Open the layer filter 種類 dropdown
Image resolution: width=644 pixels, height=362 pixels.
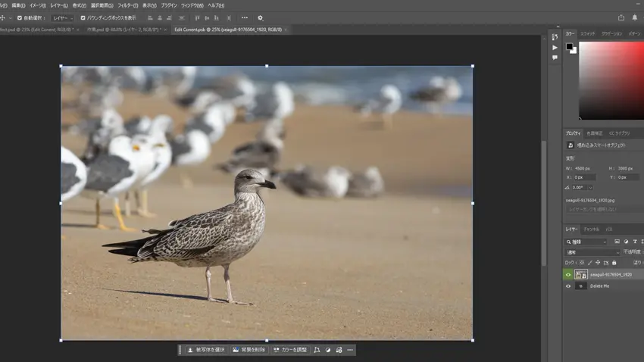point(586,242)
